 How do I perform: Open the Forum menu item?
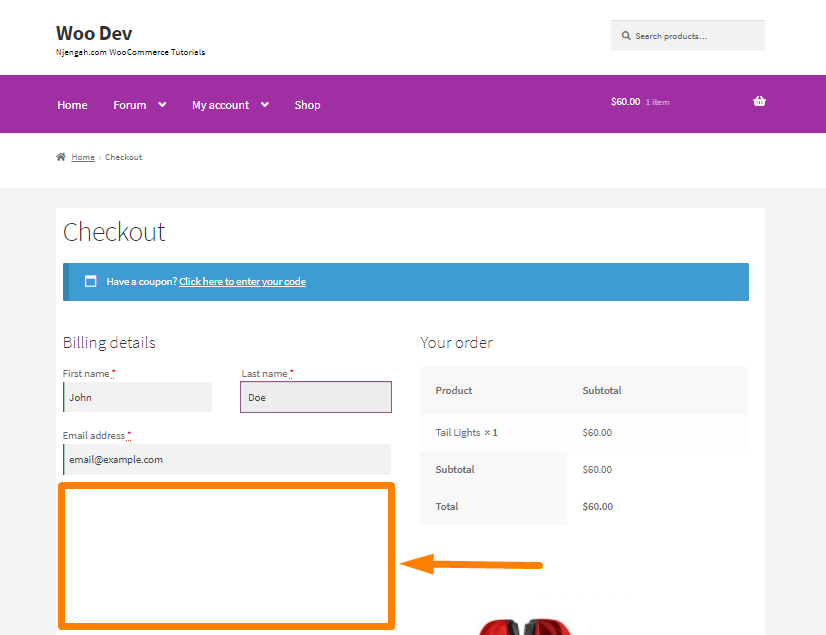[x=130, y=105]
